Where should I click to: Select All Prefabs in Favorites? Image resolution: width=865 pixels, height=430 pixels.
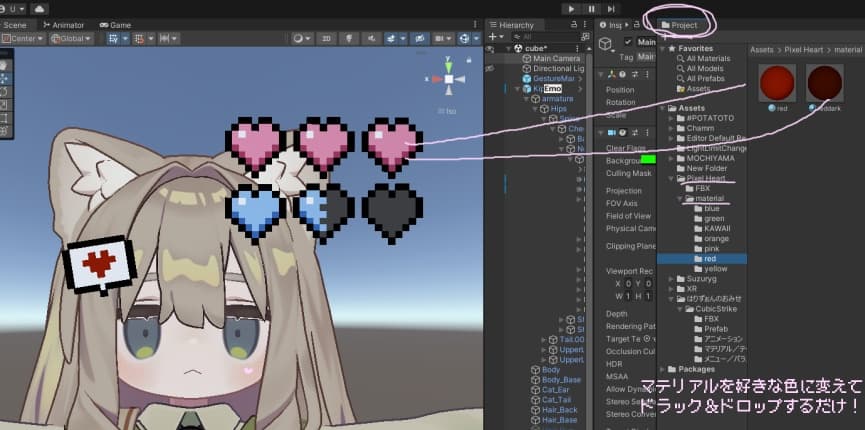701,78
